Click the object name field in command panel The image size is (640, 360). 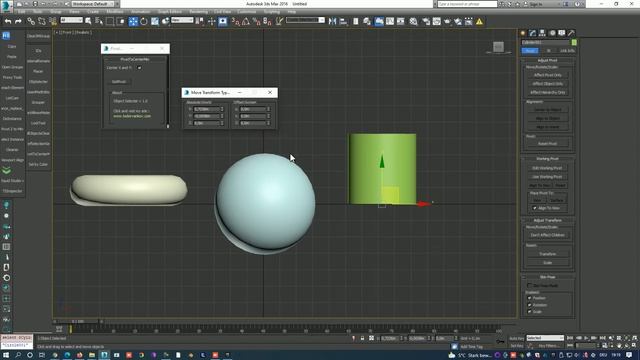546,42
